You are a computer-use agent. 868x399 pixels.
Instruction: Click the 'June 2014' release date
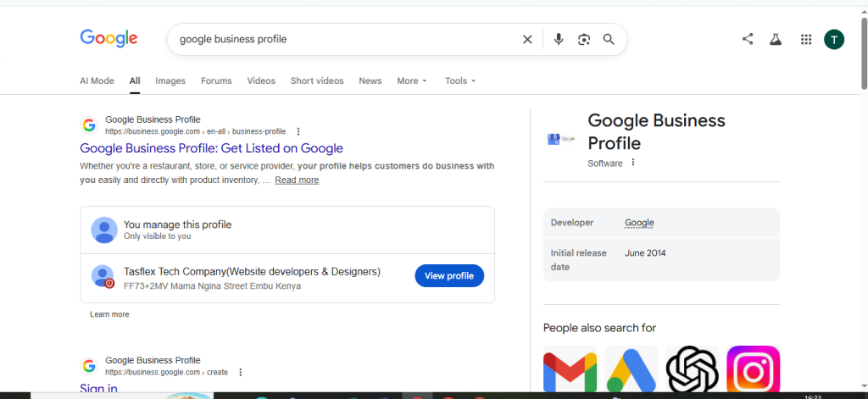pyautogui.click(x=645, y=253)
